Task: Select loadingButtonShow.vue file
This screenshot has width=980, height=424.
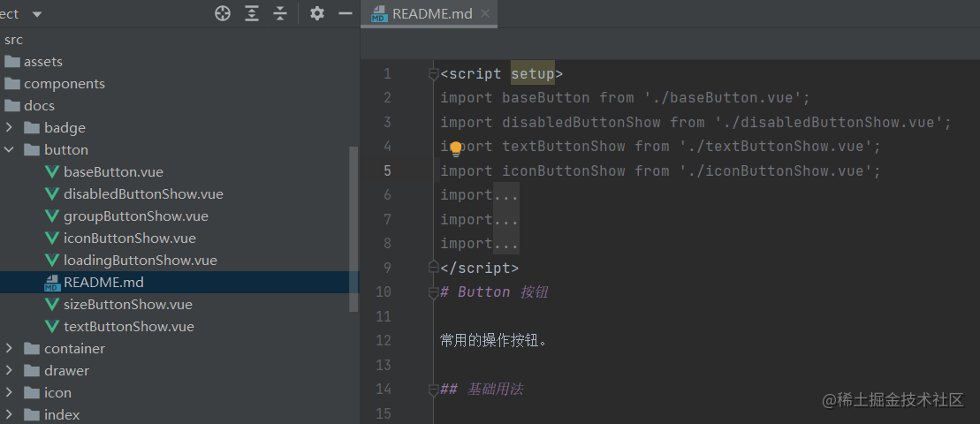Action: (x=140, y=261)
